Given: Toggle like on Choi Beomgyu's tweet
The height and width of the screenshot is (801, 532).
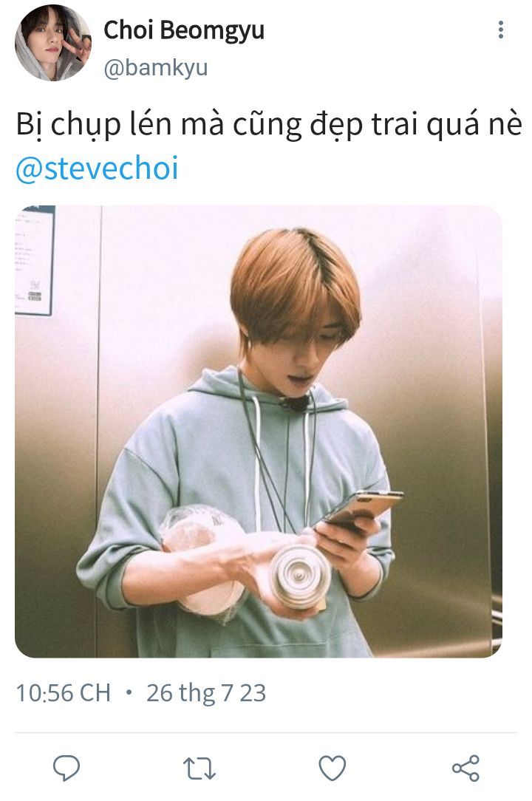Looking at the screenshot, I should pos(332,768).
